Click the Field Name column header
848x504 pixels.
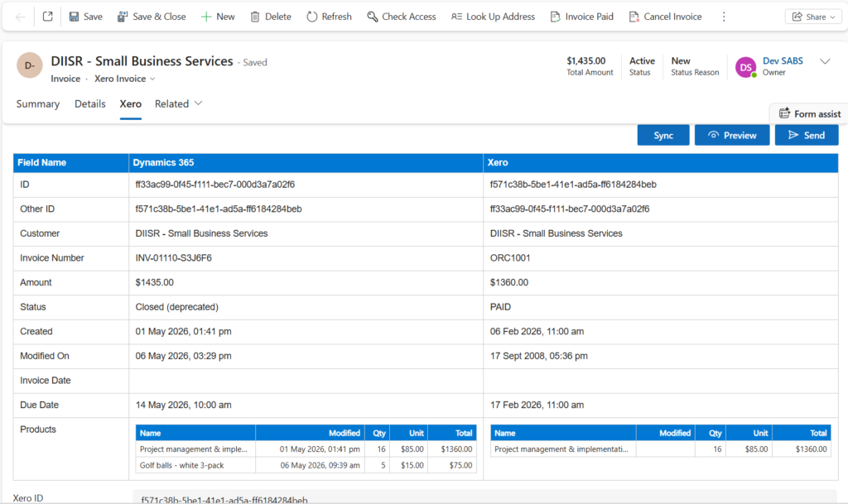(71, 162)
